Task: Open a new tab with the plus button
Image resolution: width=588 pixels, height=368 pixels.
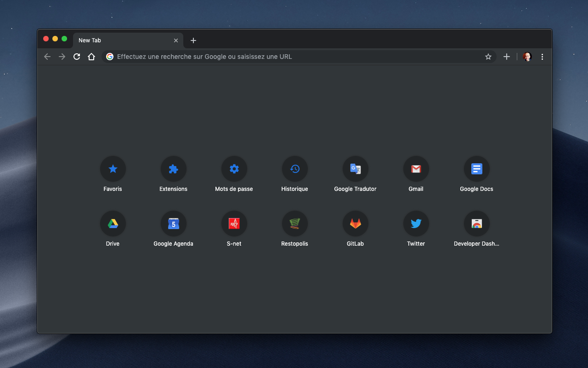Action: pos(193,40)
